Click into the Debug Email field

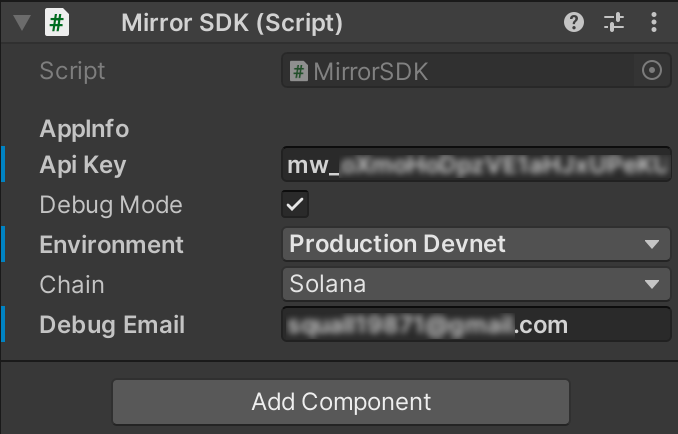pyautogui.click(x=476, y=324)
